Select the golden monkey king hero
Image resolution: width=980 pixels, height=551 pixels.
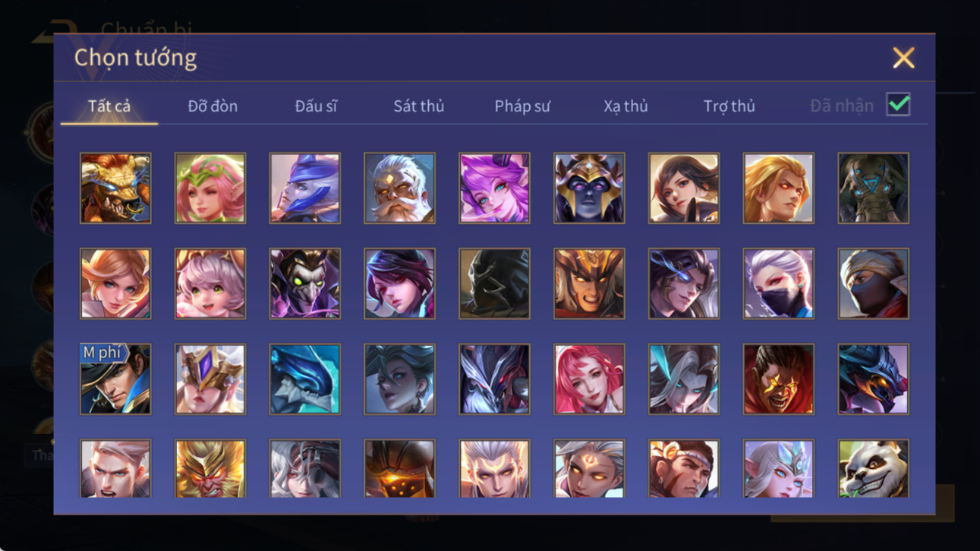(210, 468)
